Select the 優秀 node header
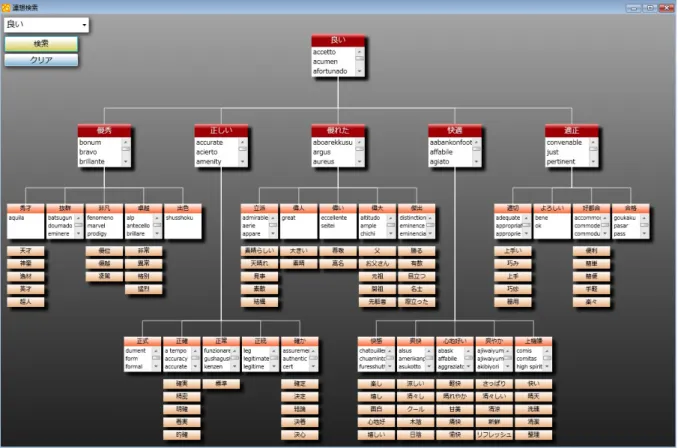 (x=104, y=130)
